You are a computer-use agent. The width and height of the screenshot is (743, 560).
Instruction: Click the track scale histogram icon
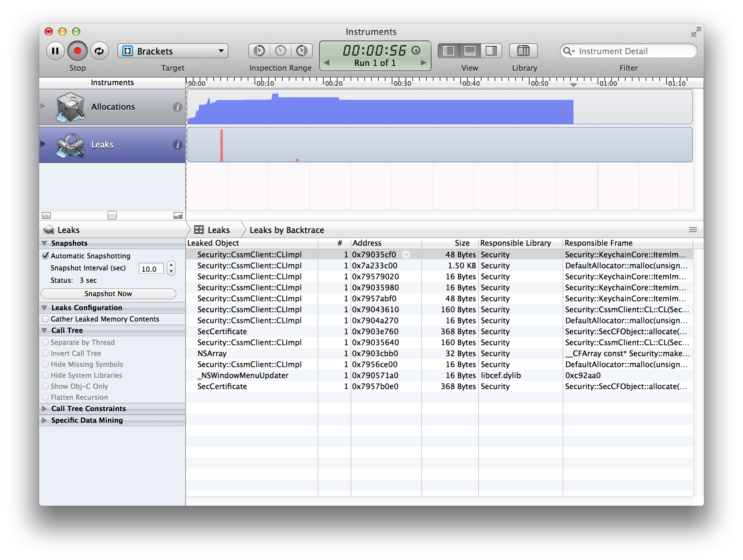[46, 215]
